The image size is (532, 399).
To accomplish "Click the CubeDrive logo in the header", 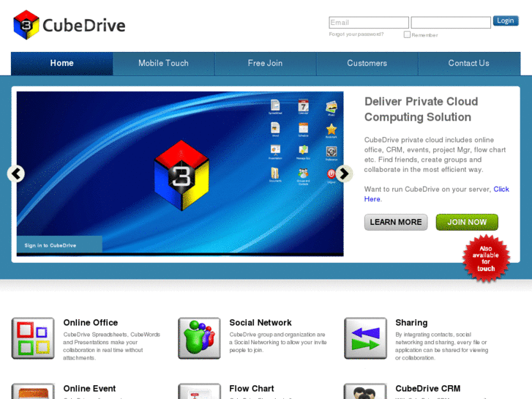I will pos(70,25).
